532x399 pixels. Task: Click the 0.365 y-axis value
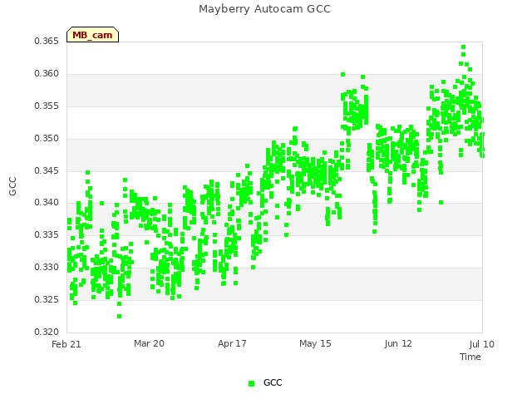pos(47,42)
